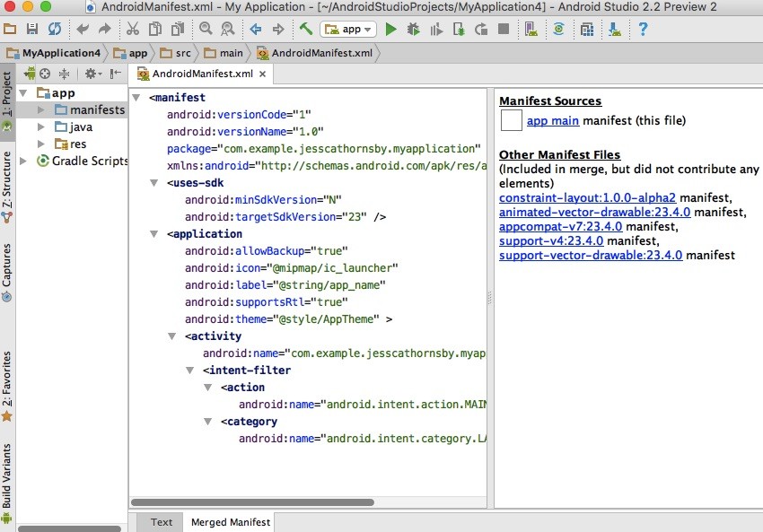The image size is (763, 532).
Task: Switch to the Text tab
Action: 161,522
